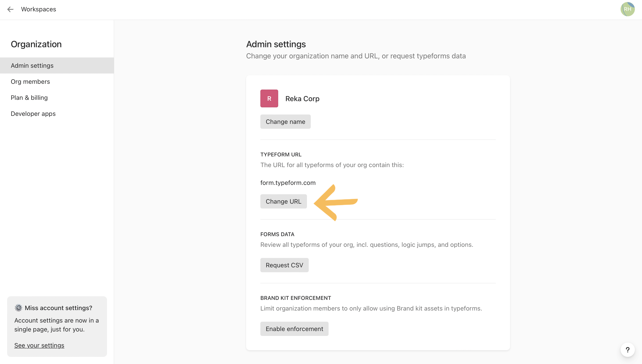Image resolution: width=642 pixels, height=364 pixels.
Task: Click the Reka Corp organization logo
Action: pyautogui.click(x=269, y=98)
